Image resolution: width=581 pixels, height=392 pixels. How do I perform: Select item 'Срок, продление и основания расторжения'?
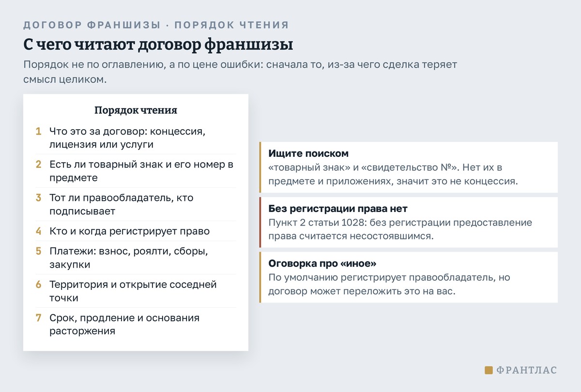pyautogui.click(x=136, y=325)
